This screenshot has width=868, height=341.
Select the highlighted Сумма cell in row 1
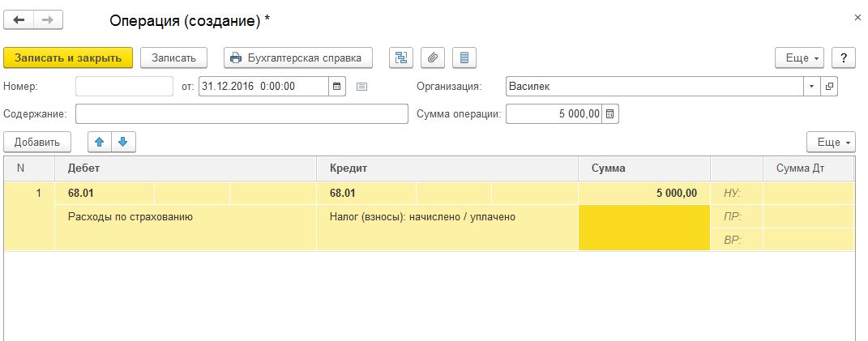644,228
